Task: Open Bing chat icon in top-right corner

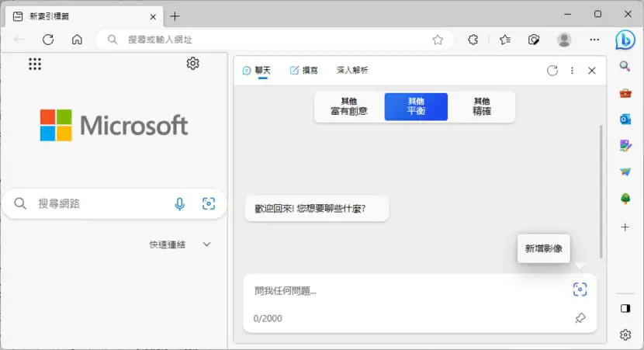Action: pyautogui.click(x=625, y=40)
